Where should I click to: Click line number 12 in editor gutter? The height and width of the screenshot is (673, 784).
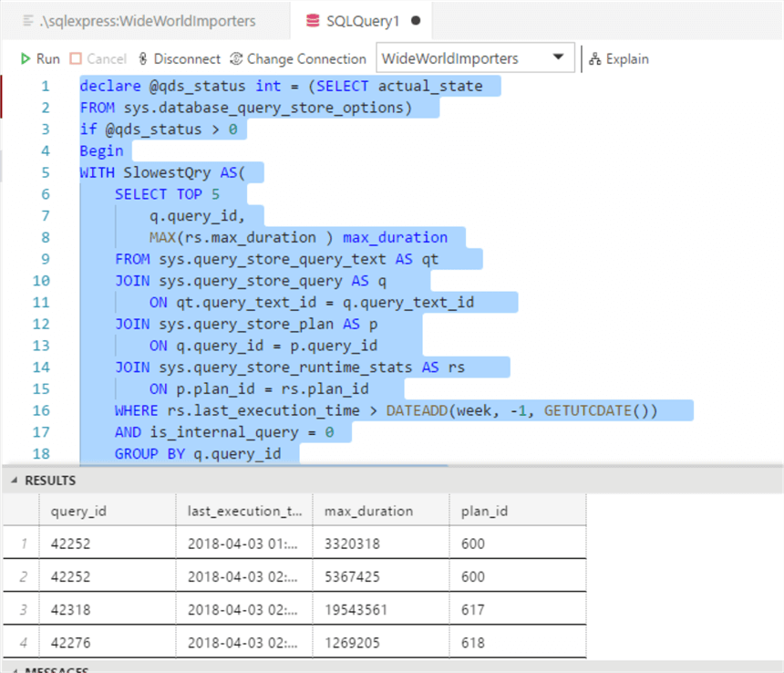pos(43,324)
